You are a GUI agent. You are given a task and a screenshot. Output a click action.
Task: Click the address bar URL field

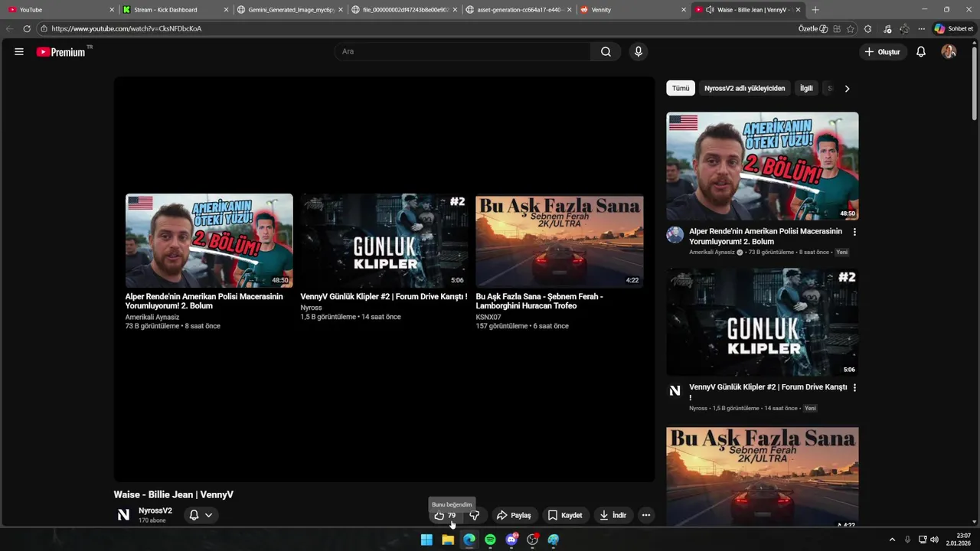click(413, 29)
